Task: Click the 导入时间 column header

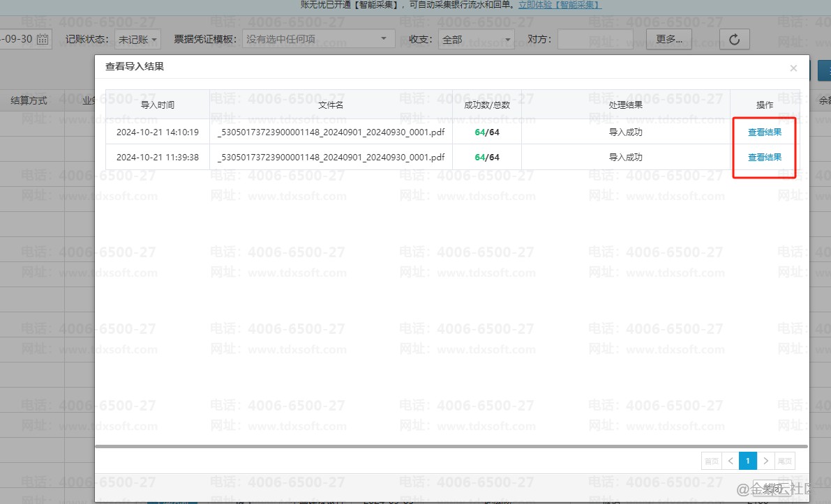Action: click(x=158, y=105)
